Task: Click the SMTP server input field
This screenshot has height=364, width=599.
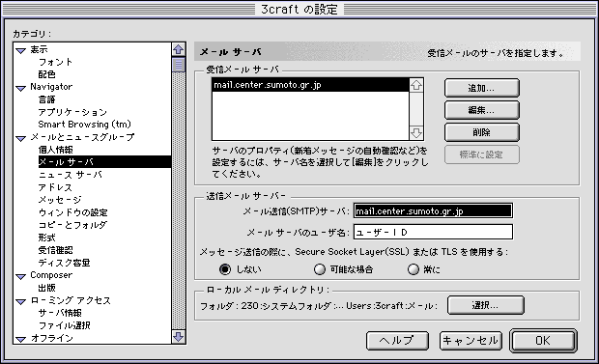Action: tap(433, 210)
